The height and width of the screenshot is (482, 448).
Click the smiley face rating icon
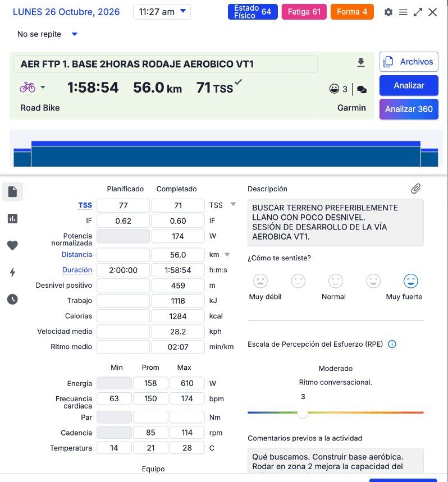(x=334, y=89)
